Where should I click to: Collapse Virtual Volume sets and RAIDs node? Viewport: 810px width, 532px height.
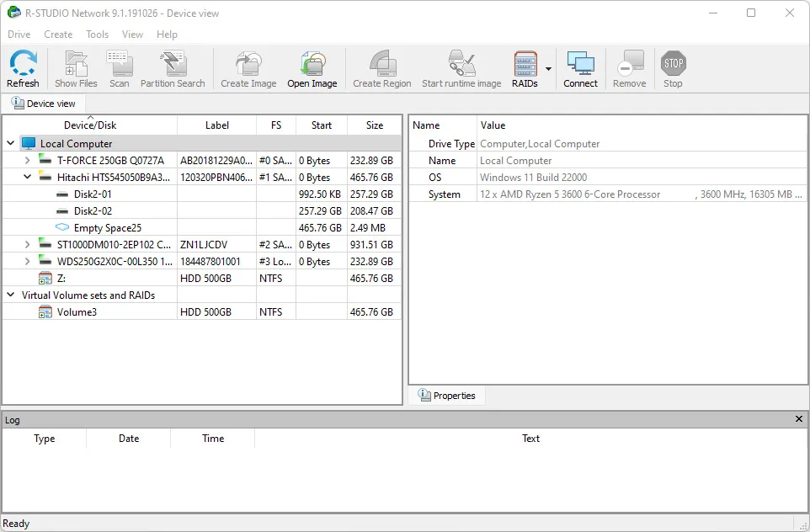click(x=10, y=295)
